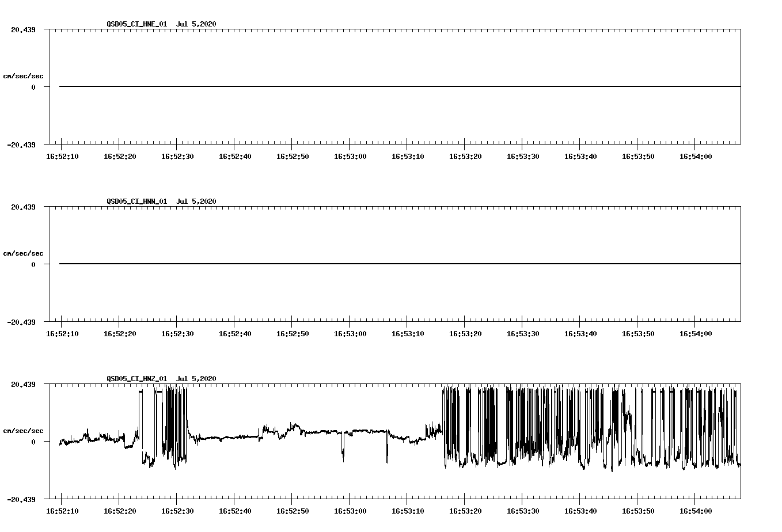Viewport: 782px width, 532px height.
Task: Click 16:53:10 time label under HNZ plot
Action: pyautogui.click(x=408, y=511)
